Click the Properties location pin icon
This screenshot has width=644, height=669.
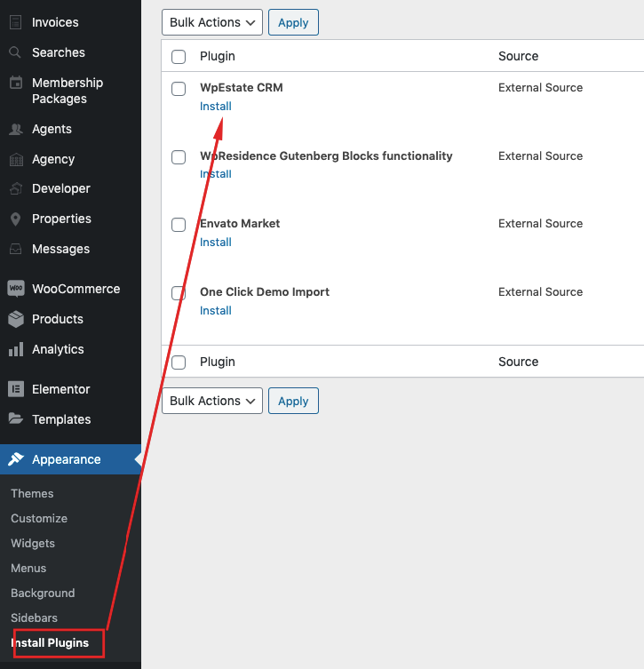(16, 219)
